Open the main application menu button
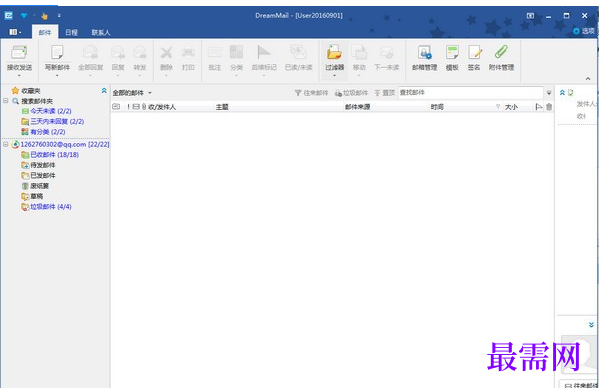Image resolution: width=599 pixels, height=388 pixels. [15, 32]
